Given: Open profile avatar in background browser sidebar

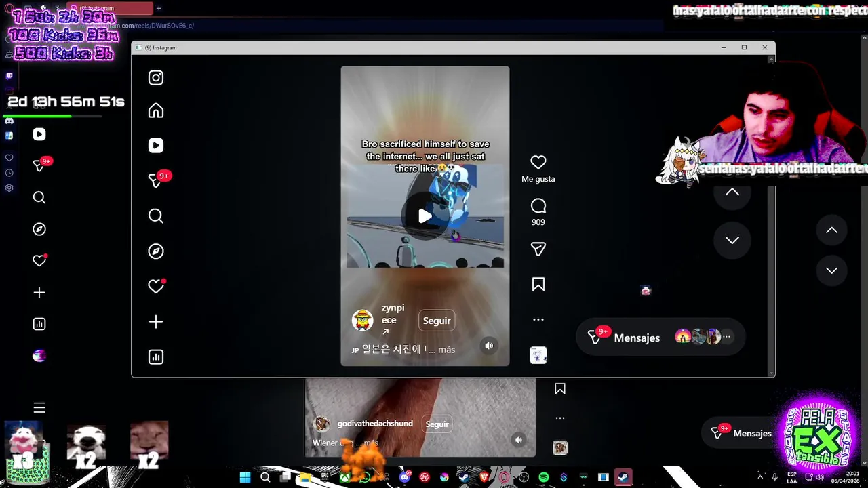Looking at the screenshot, I should click(39, 356).
